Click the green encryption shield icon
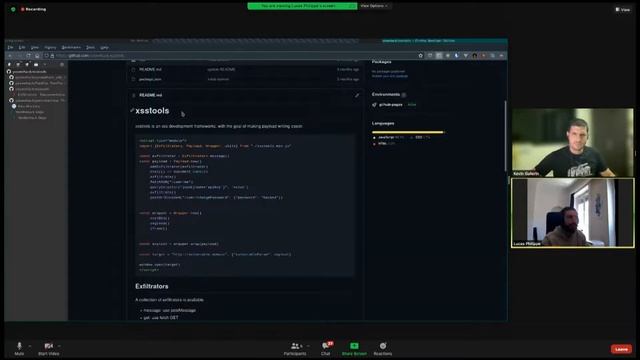Image resolution: width=640 pixels, height=360 pixels. click(13, 9)
